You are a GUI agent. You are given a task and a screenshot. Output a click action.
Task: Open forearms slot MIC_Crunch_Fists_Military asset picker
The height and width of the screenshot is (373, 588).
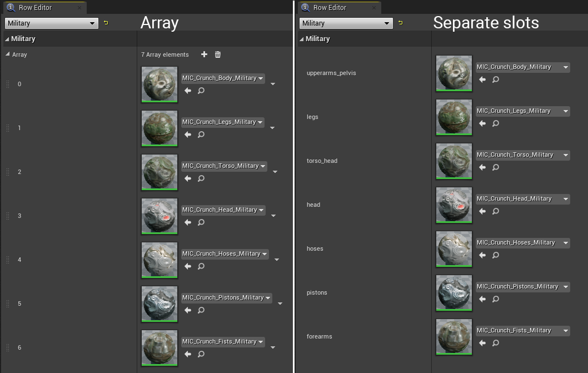523,331
